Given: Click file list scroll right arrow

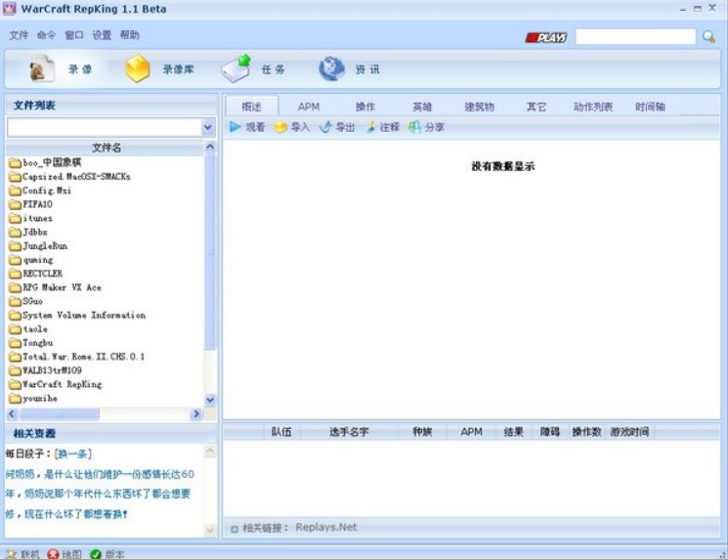Looking at the screenshot, I should tap(196, 413).
